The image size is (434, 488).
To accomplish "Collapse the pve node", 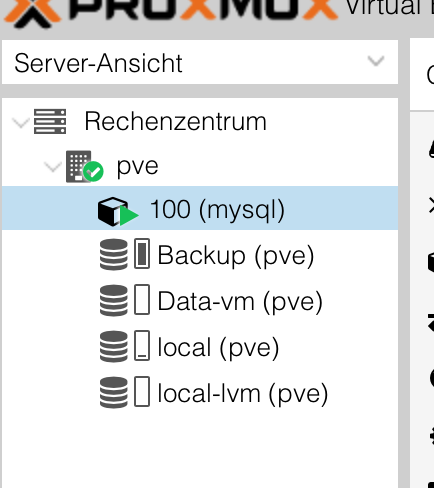I will [x=53, y=167].
